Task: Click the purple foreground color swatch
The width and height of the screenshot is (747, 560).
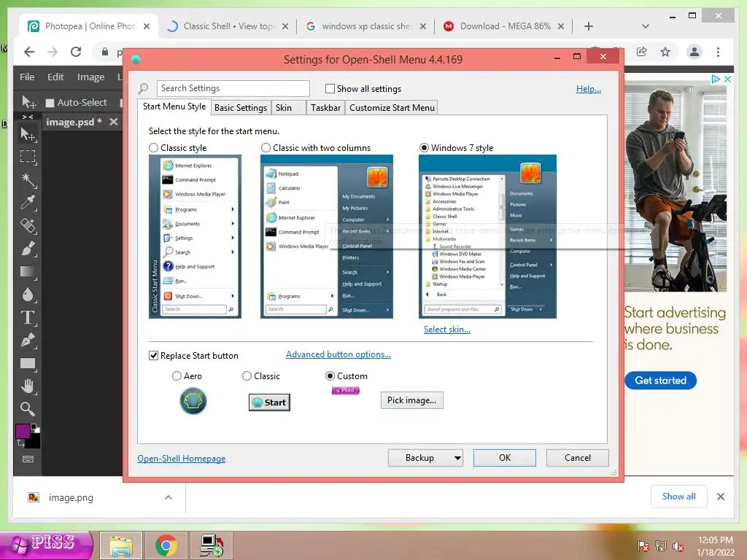Action: pos(23,430)
